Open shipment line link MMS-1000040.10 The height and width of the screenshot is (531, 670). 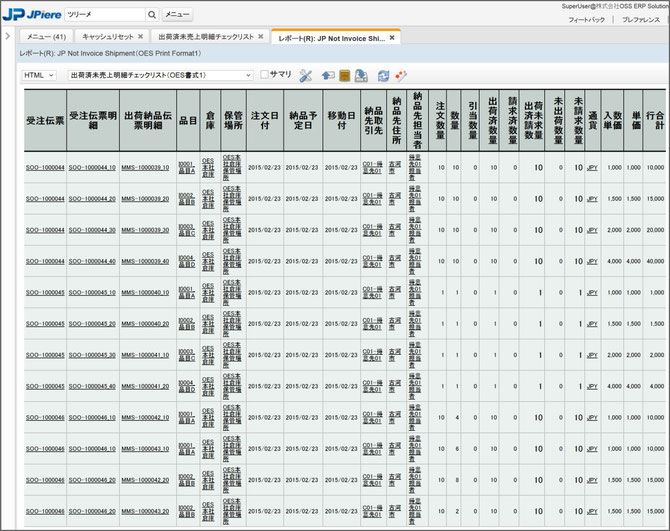[145, 292]
